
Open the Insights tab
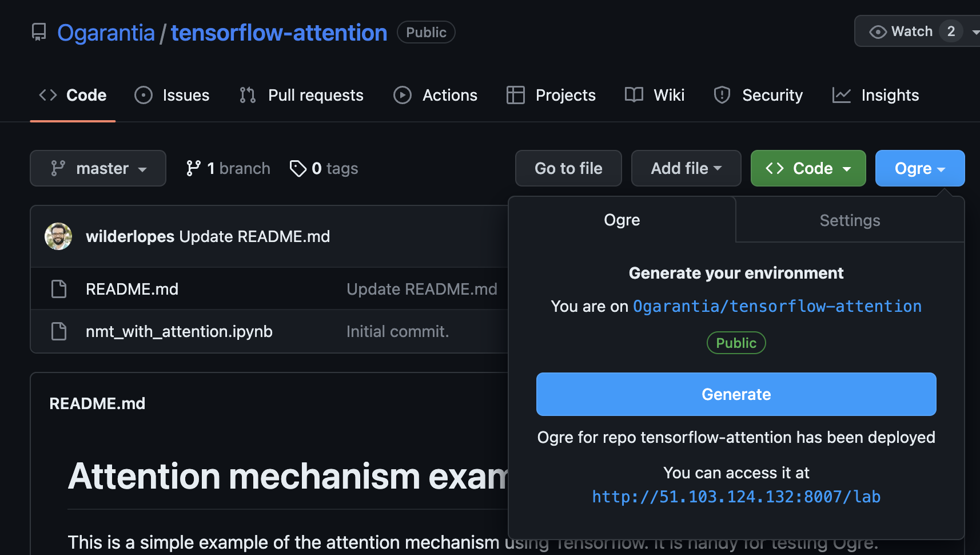pyautogui.click(x=876, y=95)
